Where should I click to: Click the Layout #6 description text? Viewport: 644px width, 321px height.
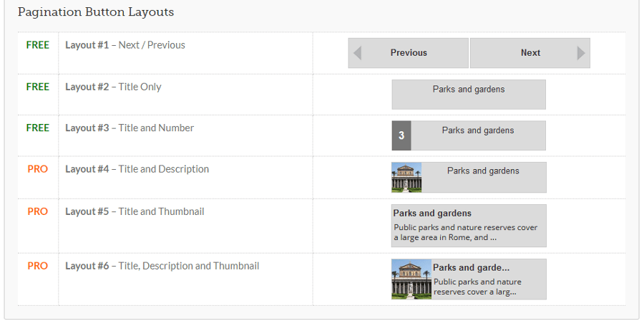click(x=477, y=287)
